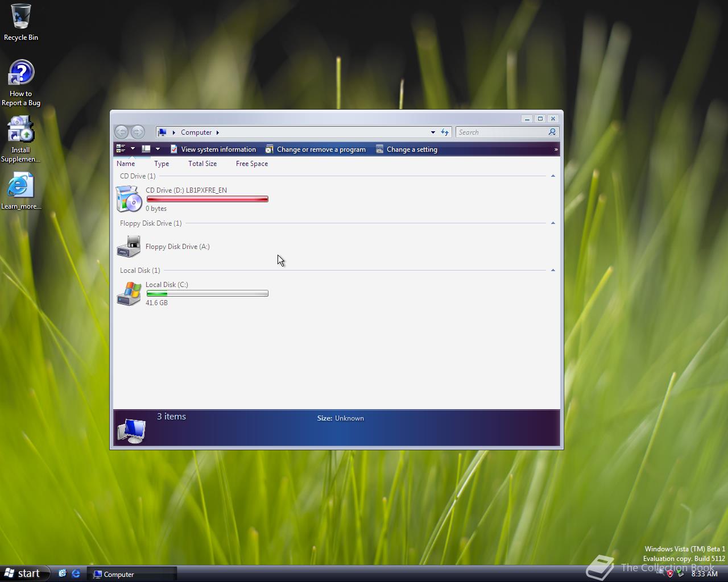Screen dimensions: 728x582
Task: Sort by the Total Size column header
Action: pyautogui.click(x=202, y=164)
